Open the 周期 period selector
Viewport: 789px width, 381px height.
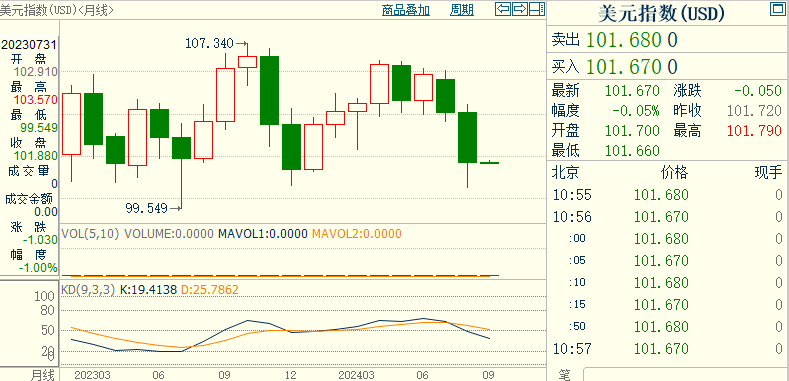click(x=461, y=10)
